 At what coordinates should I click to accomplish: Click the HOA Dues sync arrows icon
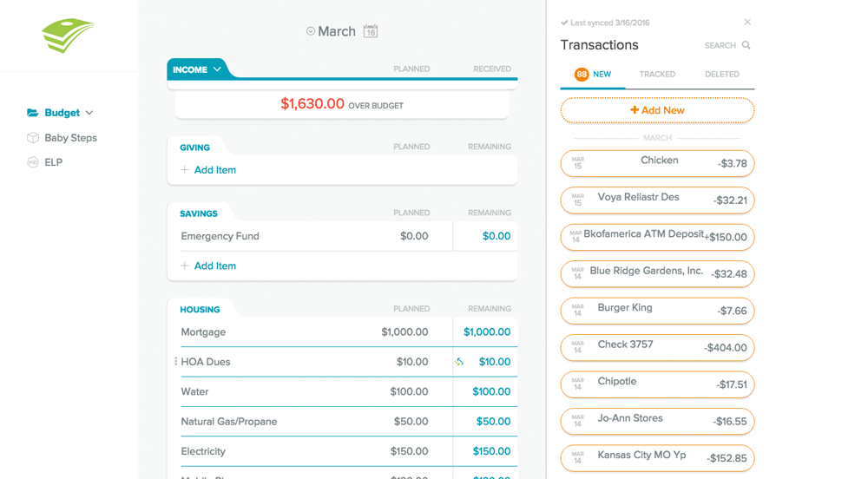(x=459, y=362)
